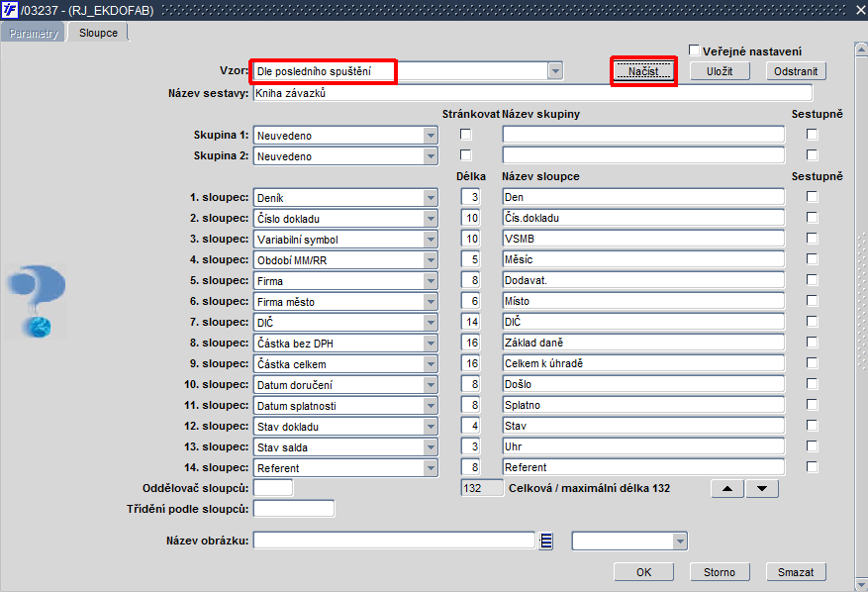
Task: Expand the 12. sloupec Stav dokladu dropdown
Action: (x=431, y=427)
